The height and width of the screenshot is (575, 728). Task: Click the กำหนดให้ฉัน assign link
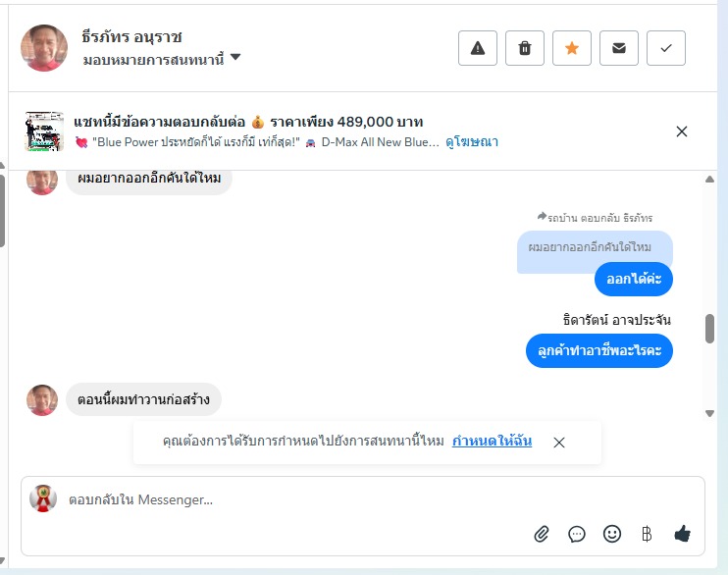[492, 442]
